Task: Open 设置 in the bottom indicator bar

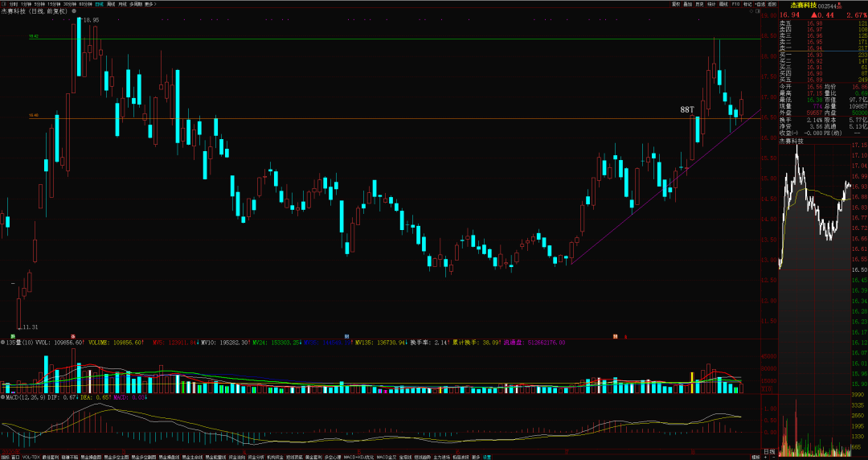Action: [x=487, y=458]
